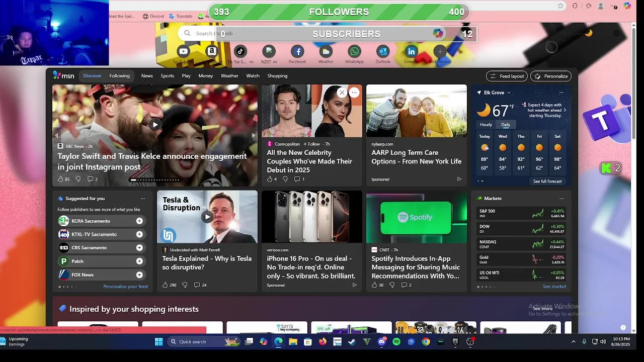This screenshot has width=644, height=362.
Task: Open Suggested for you options menu
Action: [143, 199]
